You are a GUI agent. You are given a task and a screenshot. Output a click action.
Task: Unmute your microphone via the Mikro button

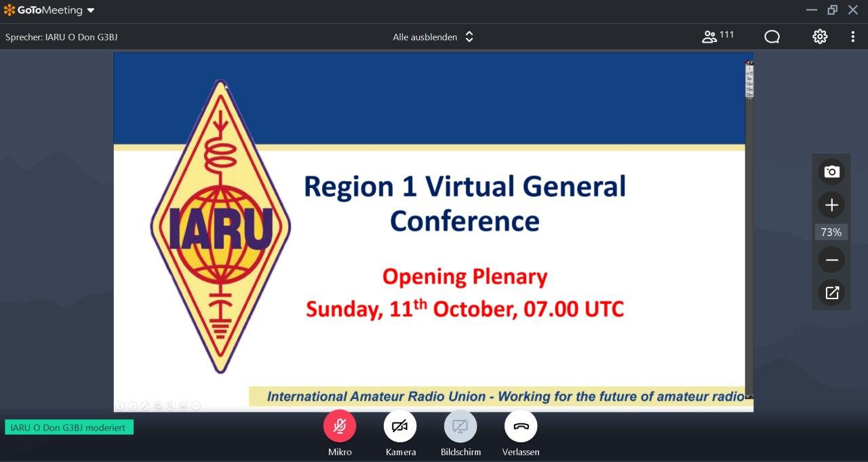tap(340, 425)
